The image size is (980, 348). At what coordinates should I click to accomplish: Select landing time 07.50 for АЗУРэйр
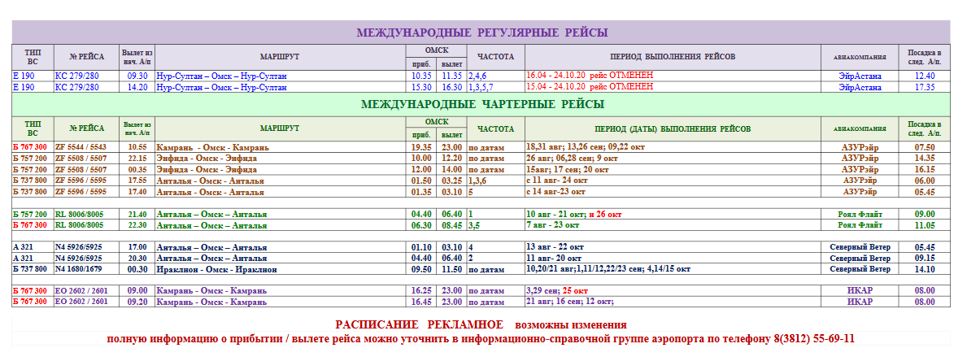click(x=925, y=148)
